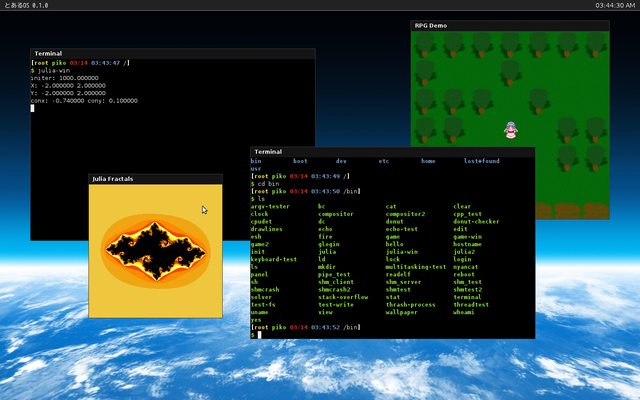Click 'compositor2' in the /bin listing
Screen dimensions: 640x400
[405, 214]
